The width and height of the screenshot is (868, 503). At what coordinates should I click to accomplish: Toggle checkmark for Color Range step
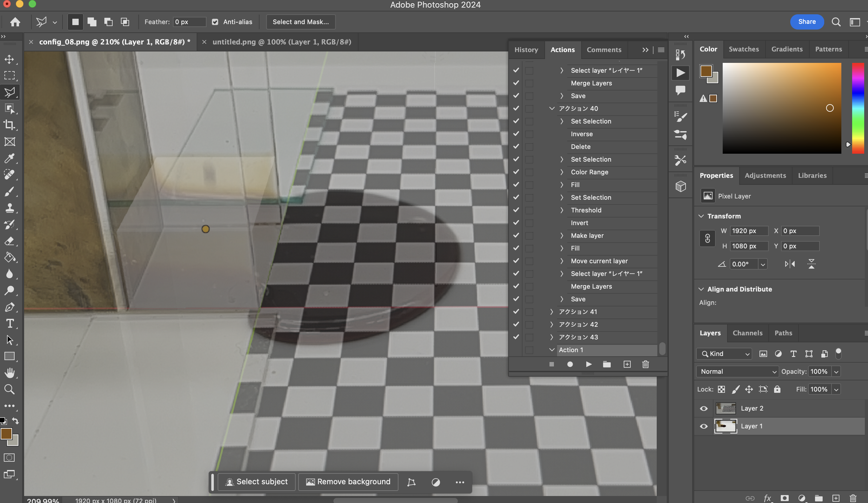[516, 172]
